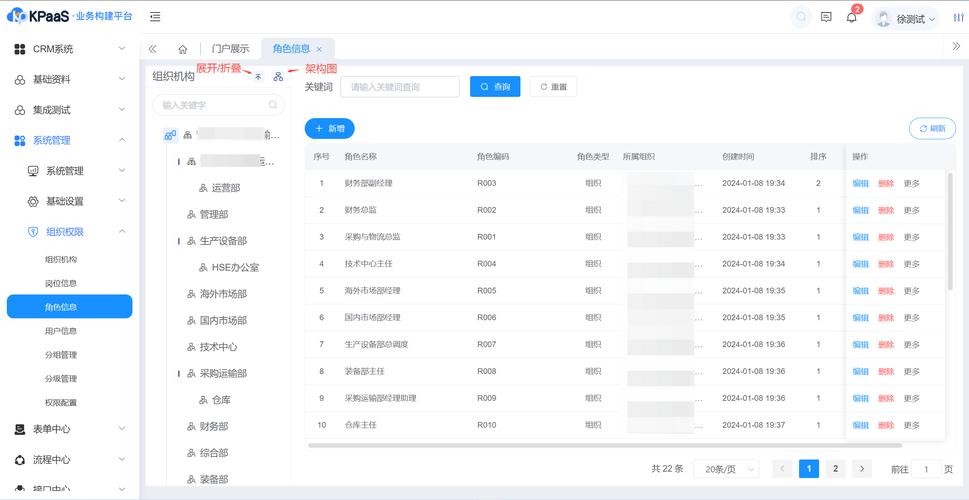
Task: Click the 基础资料 menu icon
Action: pos(20,80)
